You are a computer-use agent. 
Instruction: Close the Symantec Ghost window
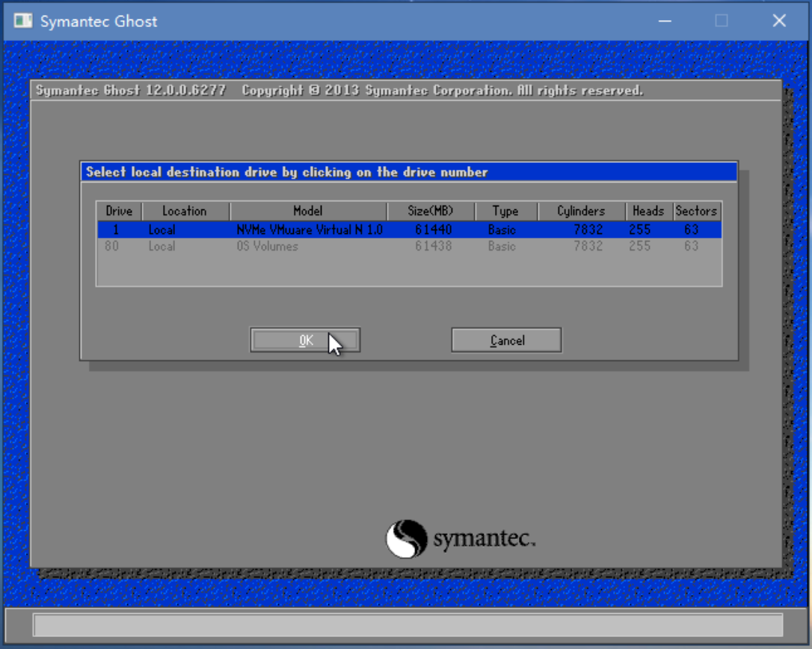(x=779, y=21)
